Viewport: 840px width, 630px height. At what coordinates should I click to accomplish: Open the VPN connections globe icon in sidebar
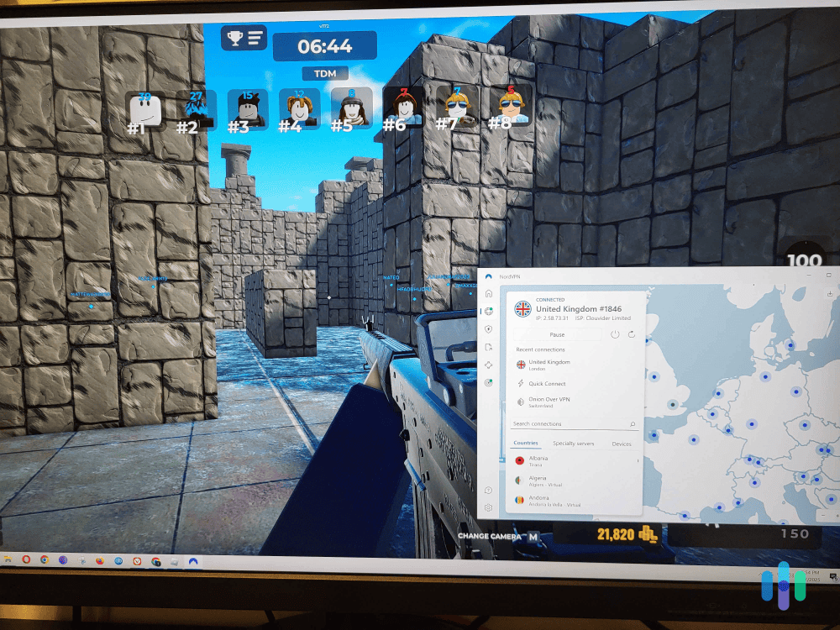point(489,312)
